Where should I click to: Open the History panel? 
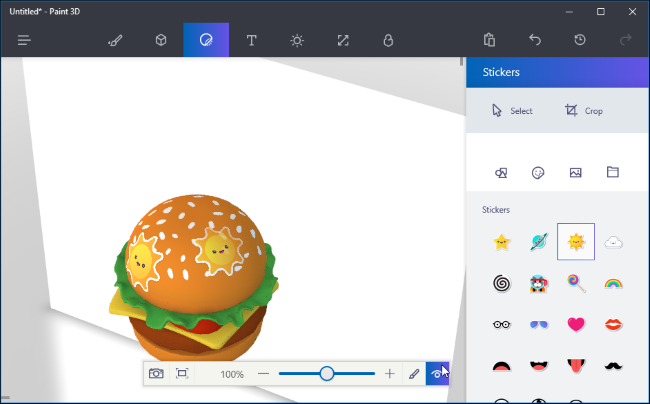click(580, 40)
